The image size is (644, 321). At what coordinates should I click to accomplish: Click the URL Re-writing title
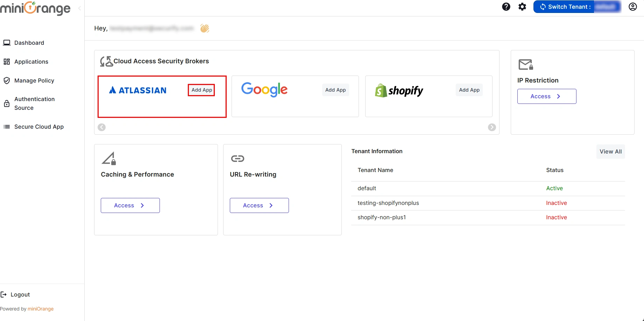pos(253,174)
